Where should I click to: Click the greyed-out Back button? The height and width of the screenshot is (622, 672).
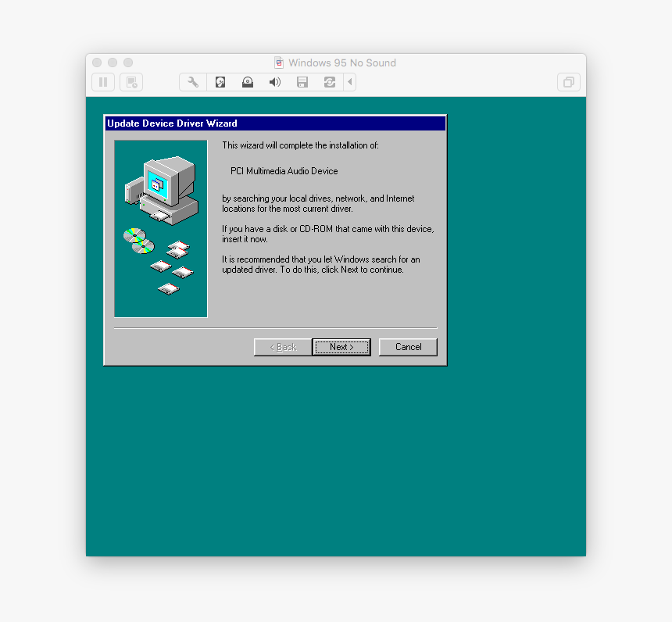point(282,346)
